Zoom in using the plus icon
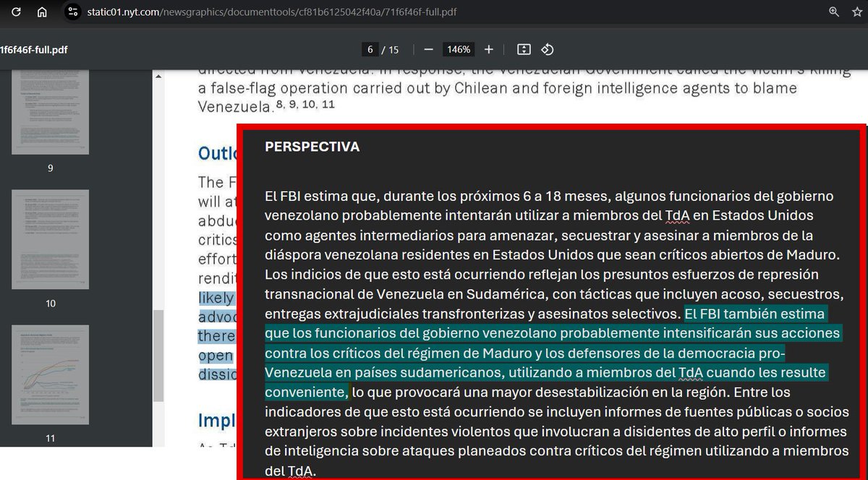The height and width of the screenshot is (480, 868). click(x=488, y=49)
